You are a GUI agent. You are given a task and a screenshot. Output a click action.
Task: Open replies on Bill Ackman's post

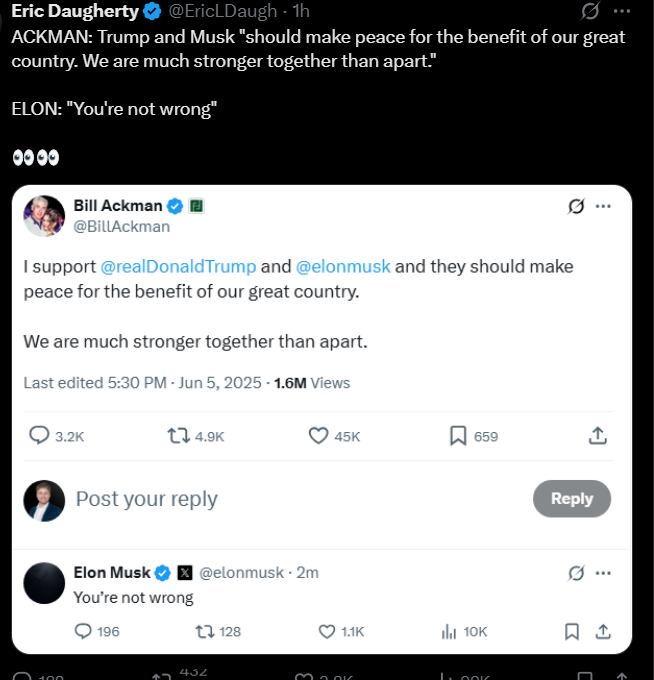click(x=40, y=436)
